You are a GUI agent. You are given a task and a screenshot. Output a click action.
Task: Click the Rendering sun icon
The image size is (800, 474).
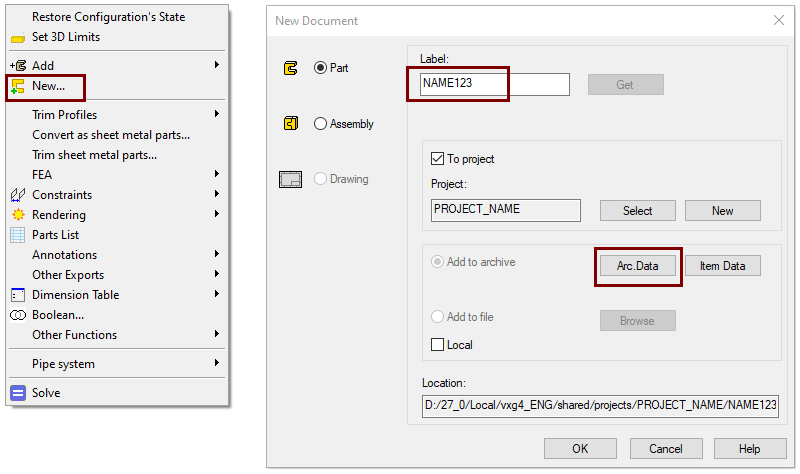pyautogui.click(x=18, y=215)
